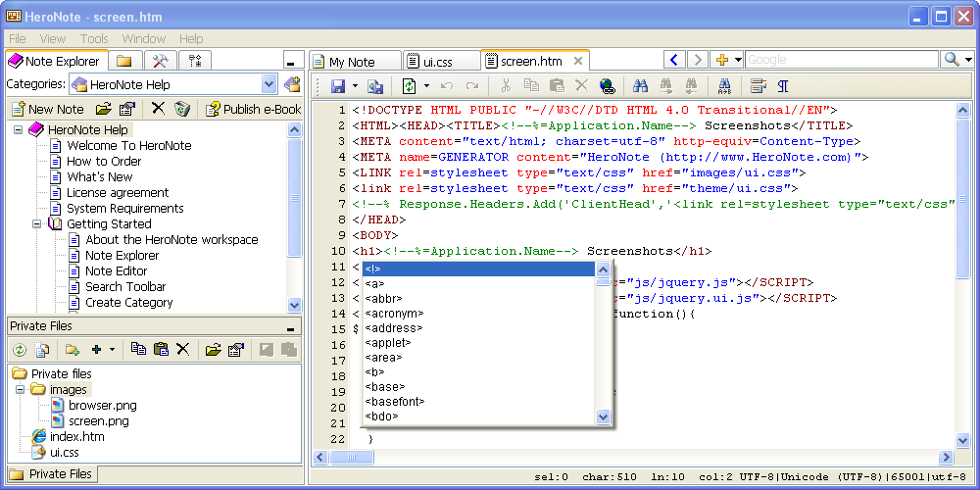Click the Find Next binoculars icon
The image size is (980, 490).
point(665,85)
